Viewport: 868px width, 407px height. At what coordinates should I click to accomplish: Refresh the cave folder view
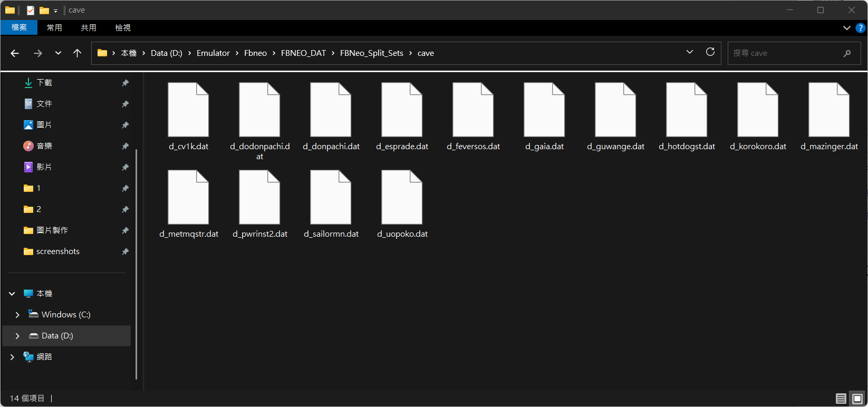point(710,52)
